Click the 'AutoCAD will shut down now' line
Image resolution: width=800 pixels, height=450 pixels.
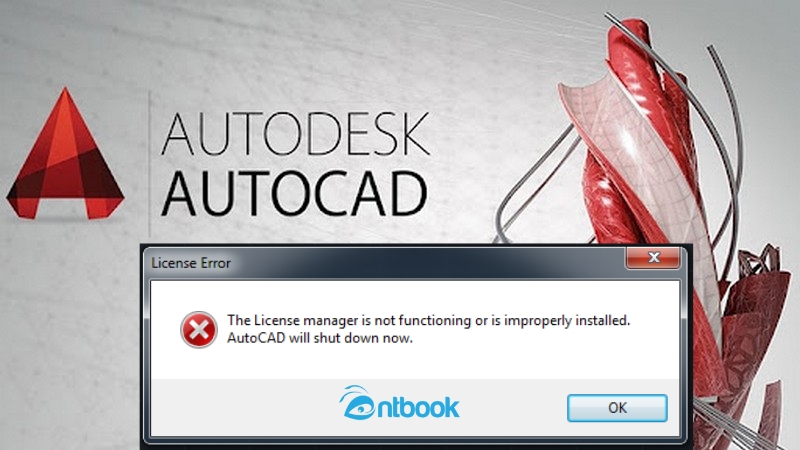(320, 338)
